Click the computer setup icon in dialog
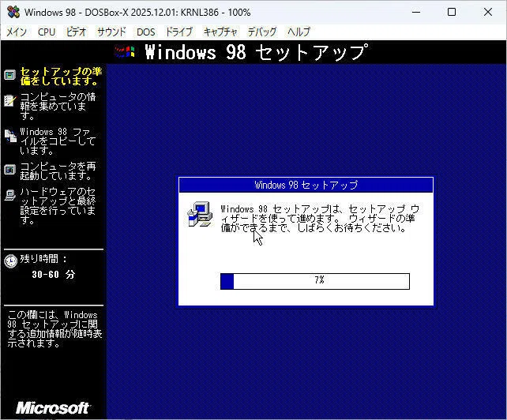 pyautogui.click(x=200, y=215)
